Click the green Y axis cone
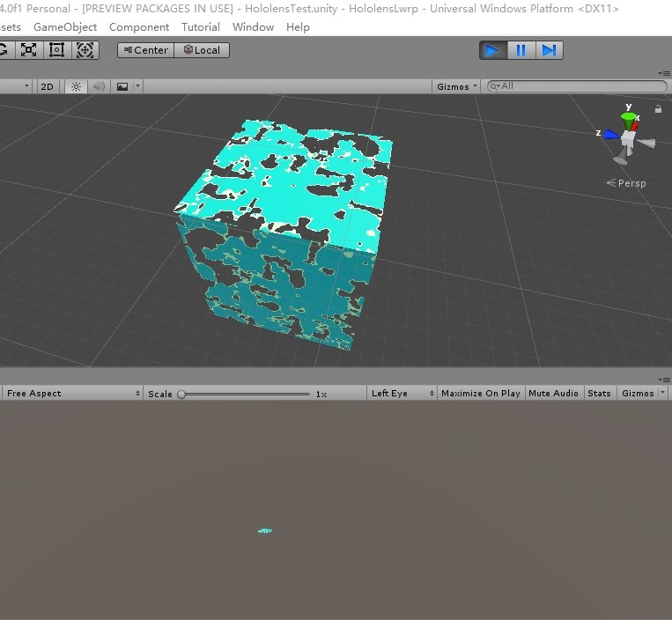 click(x=629, y=121)
